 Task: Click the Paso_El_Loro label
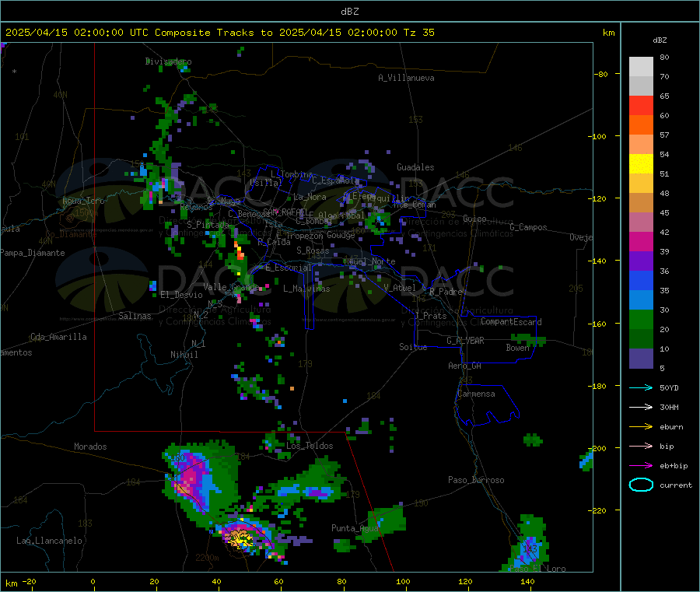point(538,569)
